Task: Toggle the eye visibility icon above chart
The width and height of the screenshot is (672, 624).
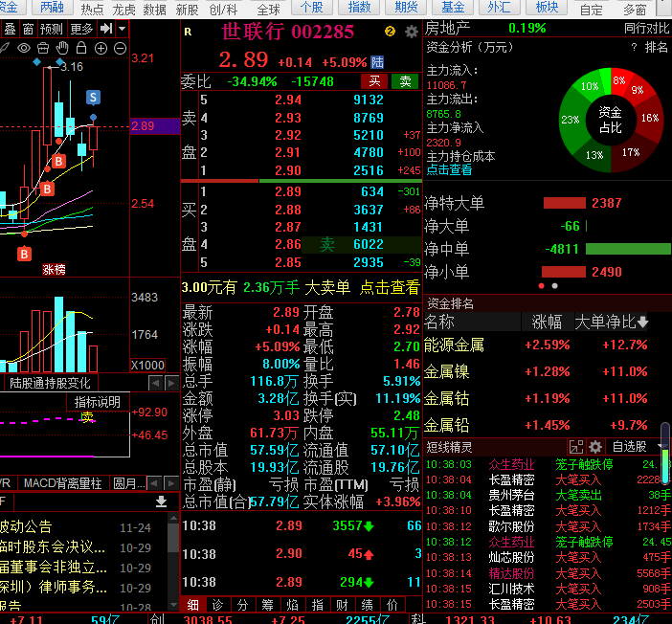Action: tap(24, 48)
